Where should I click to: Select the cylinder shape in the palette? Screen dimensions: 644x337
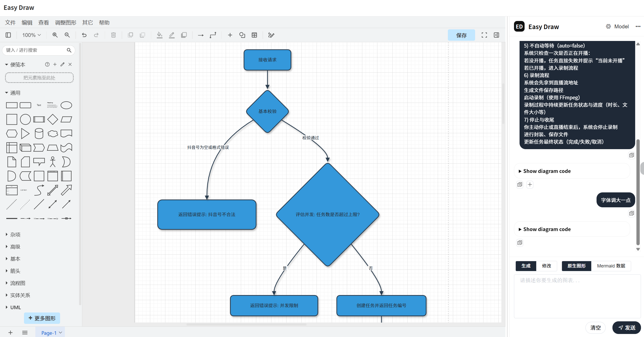pos(39,133)
